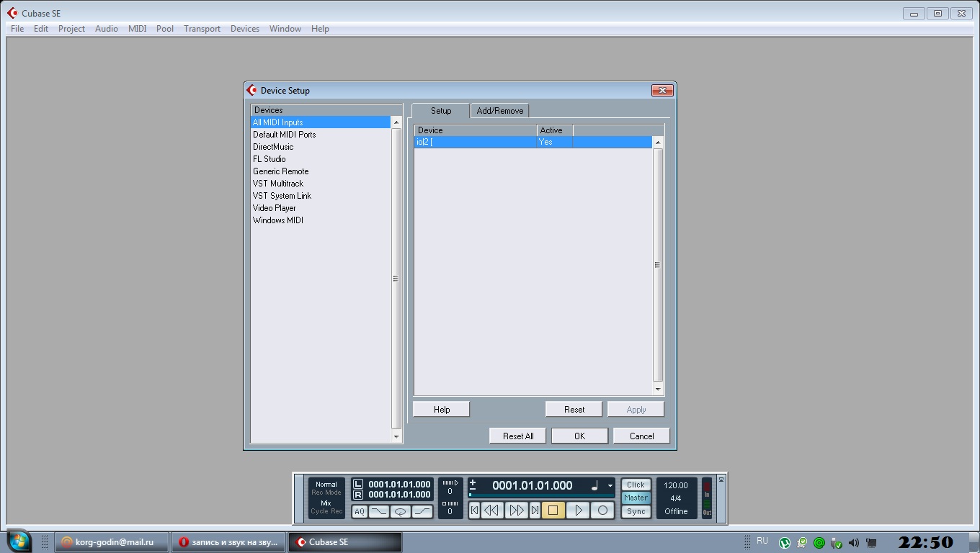
Task: Click the setup table scroll down arrow
Action: [657, 389]
